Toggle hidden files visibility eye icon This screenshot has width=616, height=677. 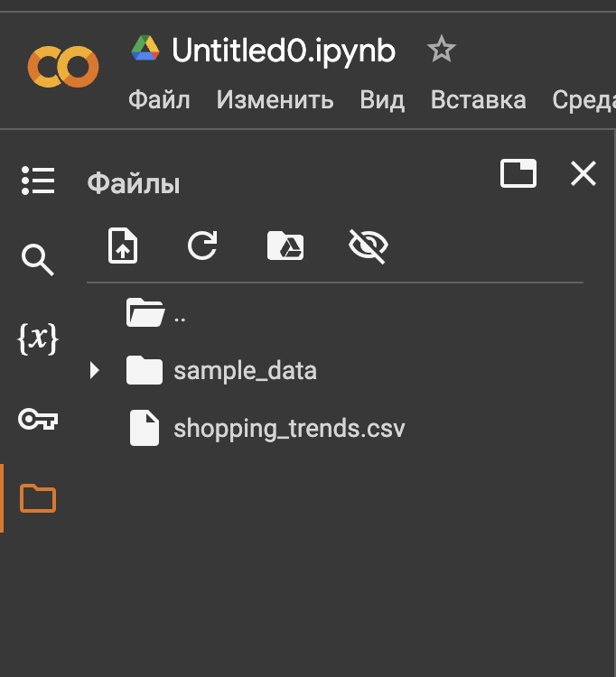[368, 246]
